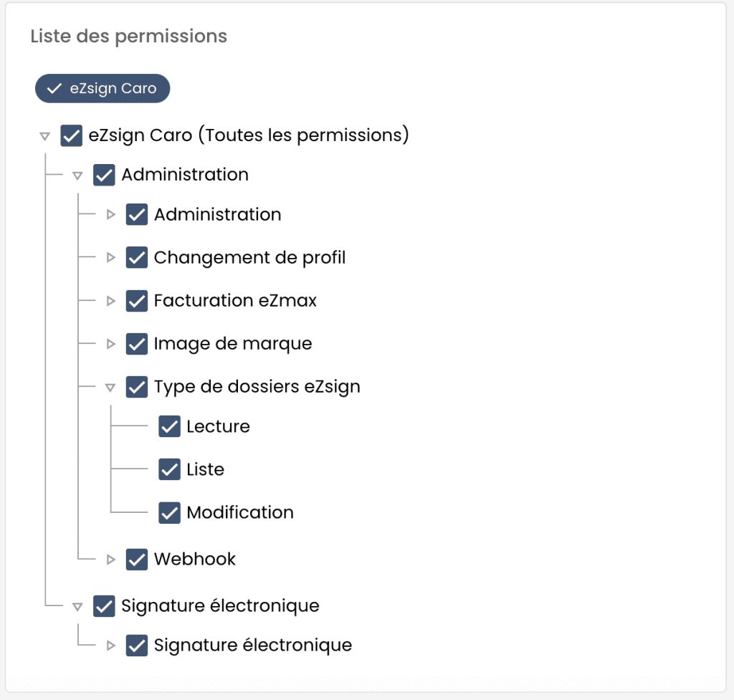This screenshot has width=734, height=700.
Task: Expand the Webhook node
Action: (x=110, y=559)
